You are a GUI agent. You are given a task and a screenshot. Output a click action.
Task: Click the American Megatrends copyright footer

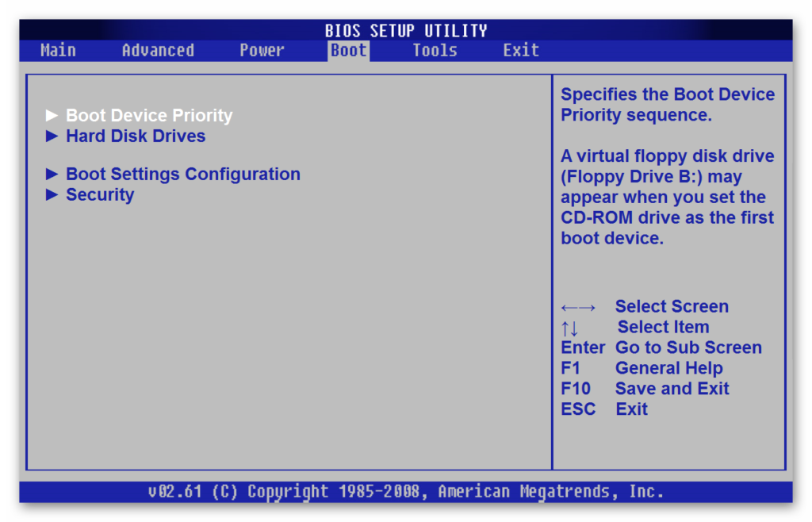coord(406,492)
